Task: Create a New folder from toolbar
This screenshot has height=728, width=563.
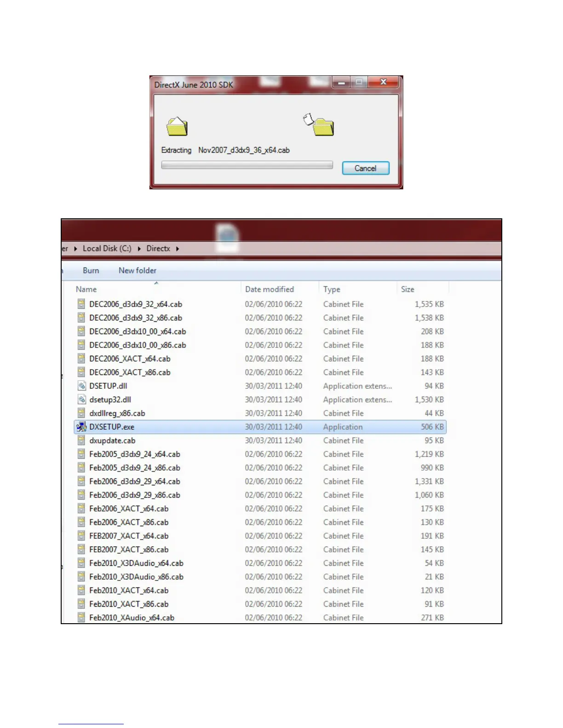Action: tap(138, 271)
